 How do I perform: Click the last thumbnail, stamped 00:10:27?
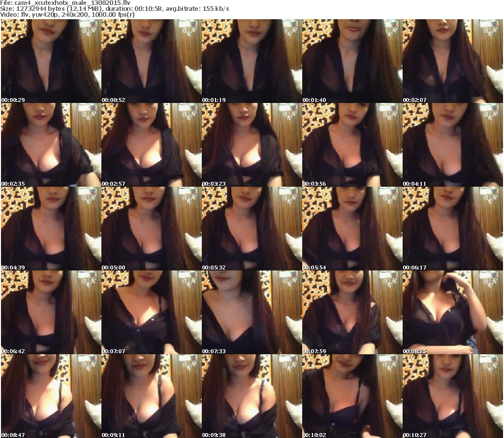453,396
